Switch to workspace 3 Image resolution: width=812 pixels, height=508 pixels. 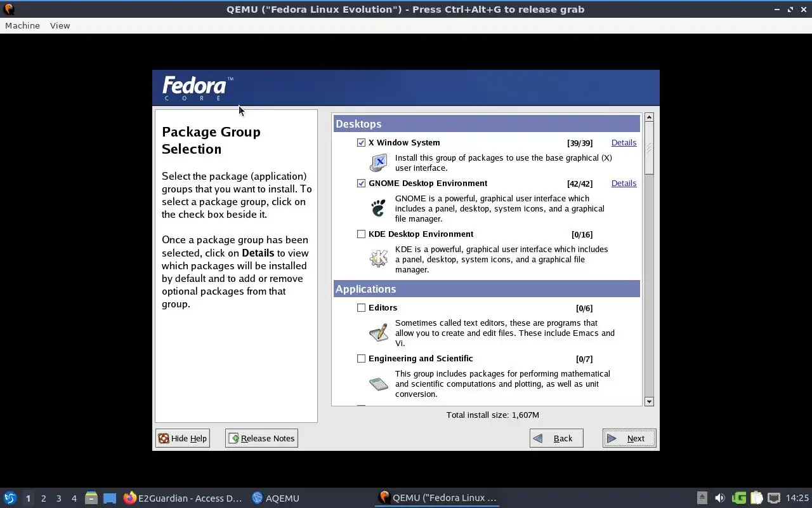(58, 498)
